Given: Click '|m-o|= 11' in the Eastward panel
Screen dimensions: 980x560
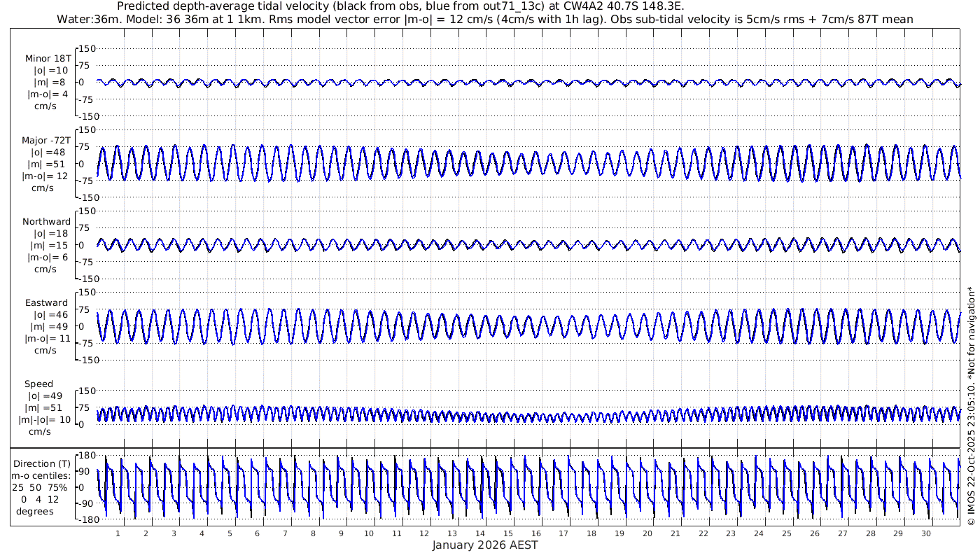Looking at the screenshot, I should pyautogui.click(x=46, y=339).
